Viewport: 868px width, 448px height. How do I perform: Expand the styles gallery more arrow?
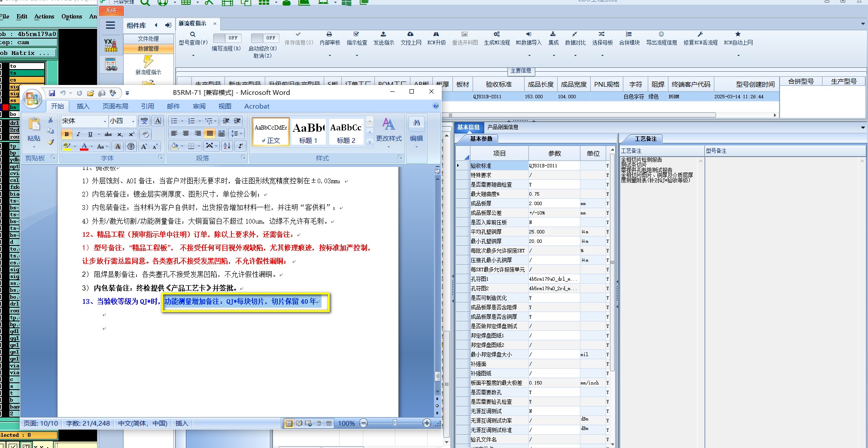point(370,143)
